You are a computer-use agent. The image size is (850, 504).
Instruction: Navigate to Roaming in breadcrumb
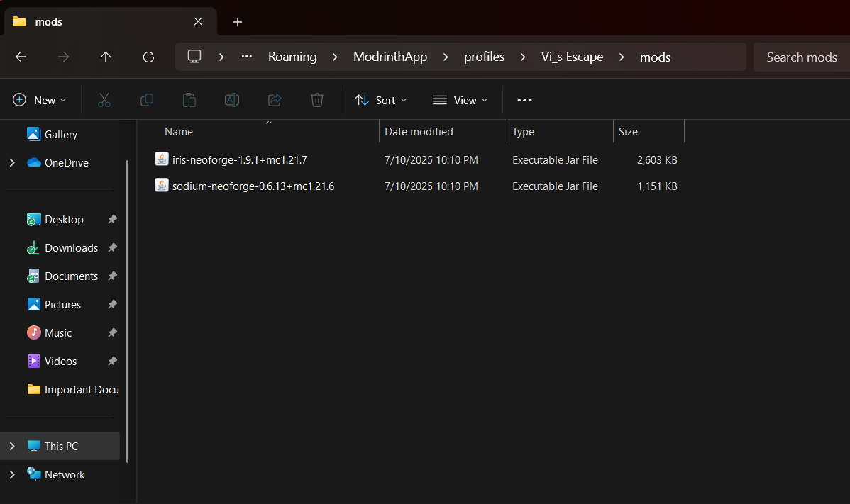pyautogui.click(x=292, y=57)
